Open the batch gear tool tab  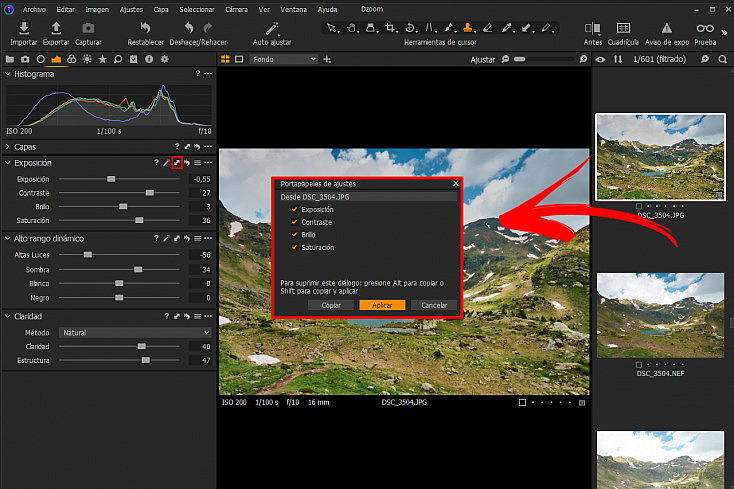(164, 59)
